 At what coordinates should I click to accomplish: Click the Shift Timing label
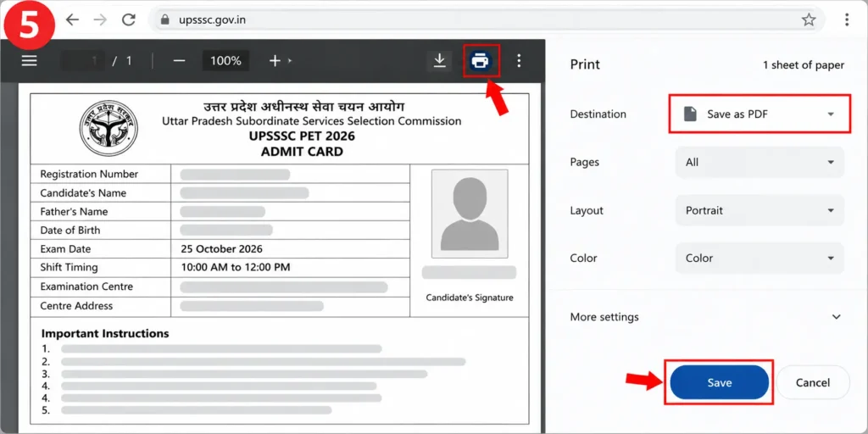[x=69, y=267]
